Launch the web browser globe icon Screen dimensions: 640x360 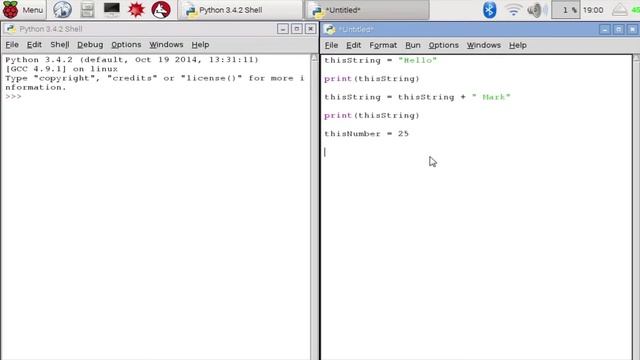(x=62, y=10)
